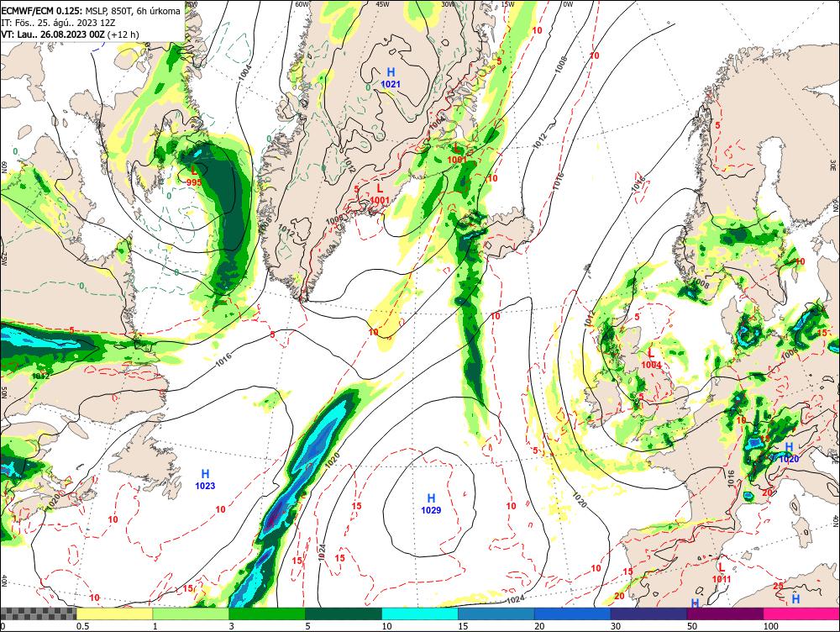Click the medium green 3–5 mm legend swatch
Image resolution: width=840 pixels, height=632 pixels.
(267, 614)
